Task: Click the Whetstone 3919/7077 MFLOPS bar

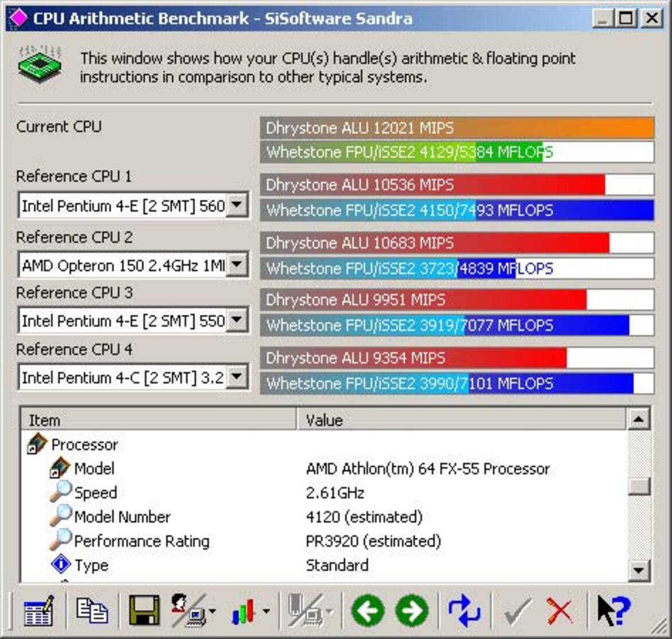Action: (457, 325)
